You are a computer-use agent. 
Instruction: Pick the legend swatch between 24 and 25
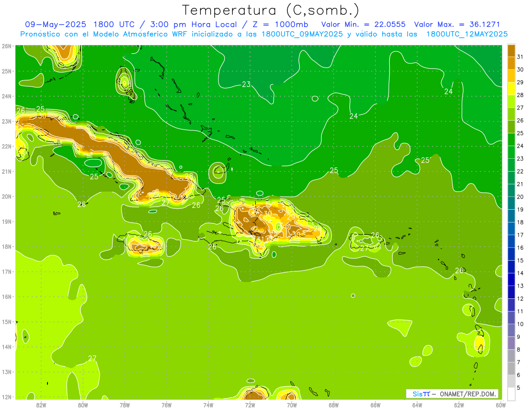click(512, 140)
